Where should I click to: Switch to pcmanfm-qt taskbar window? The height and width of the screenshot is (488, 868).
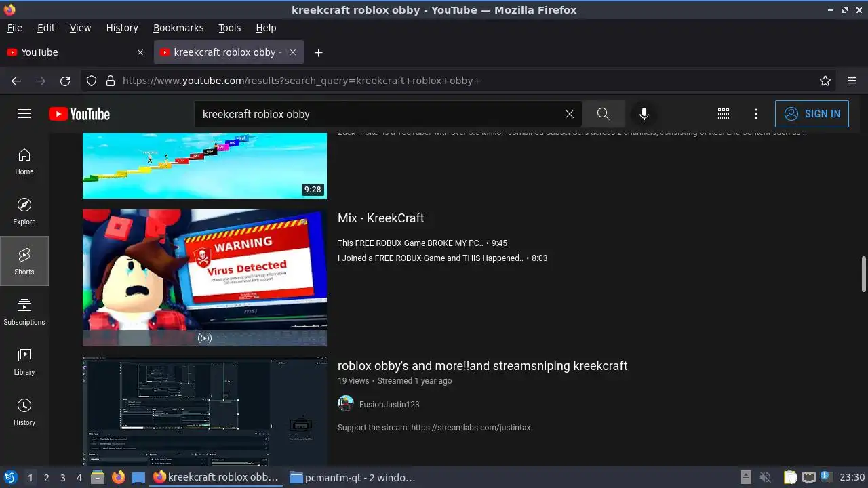[x=353, y=477]
